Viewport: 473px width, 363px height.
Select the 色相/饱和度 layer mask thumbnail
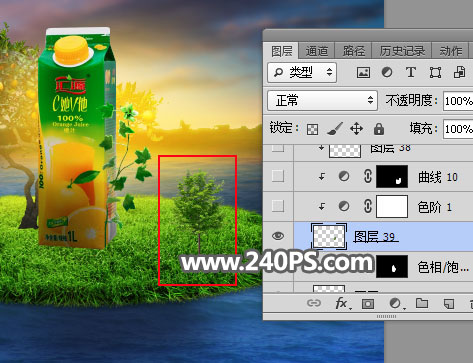392,266
